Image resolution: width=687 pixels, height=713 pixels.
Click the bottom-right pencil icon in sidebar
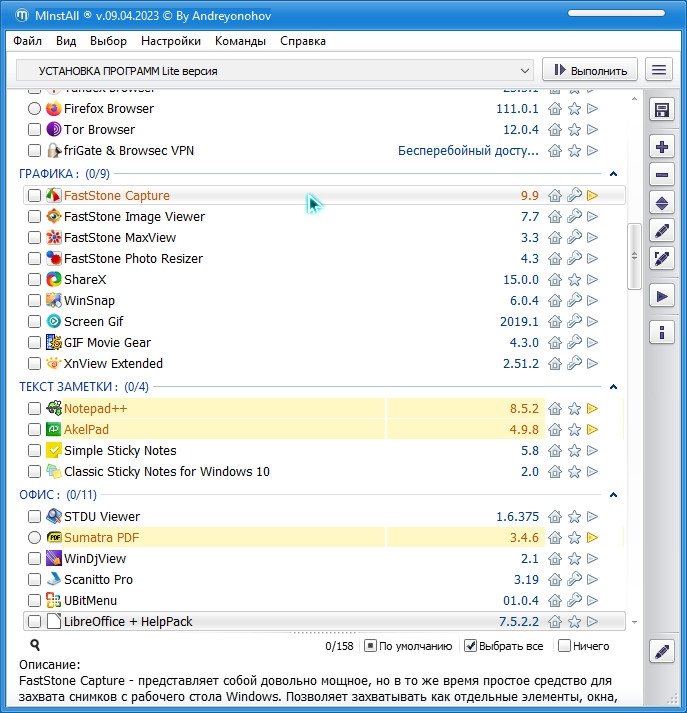point(662,652)
